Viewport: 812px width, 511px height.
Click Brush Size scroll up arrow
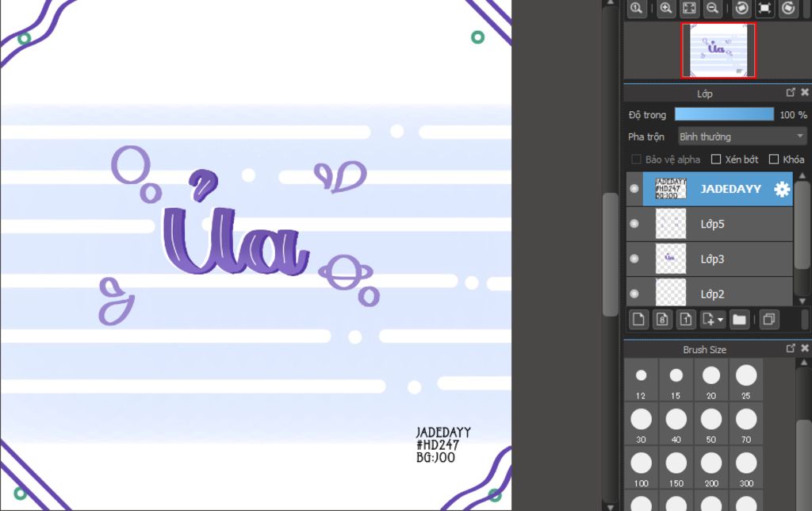tap(804, 363)
